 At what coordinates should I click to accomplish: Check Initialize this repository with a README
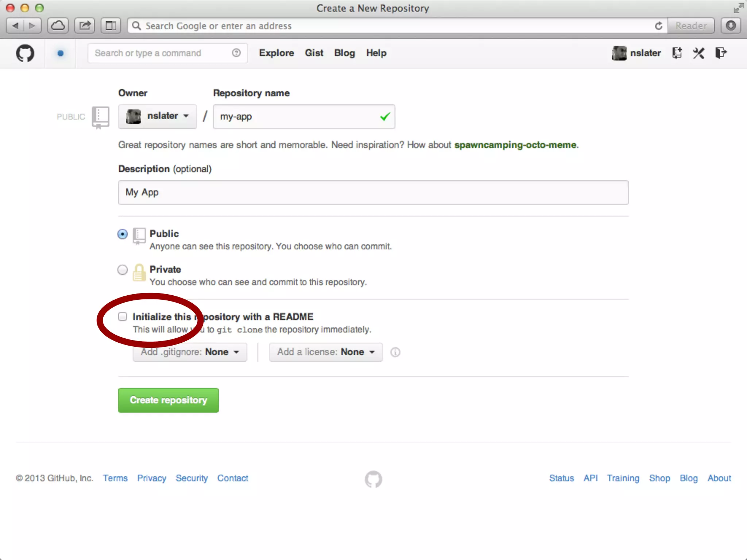123,316
